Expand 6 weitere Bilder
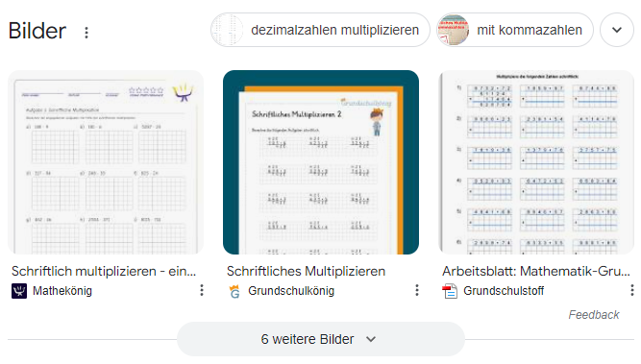 pos(321,339)
